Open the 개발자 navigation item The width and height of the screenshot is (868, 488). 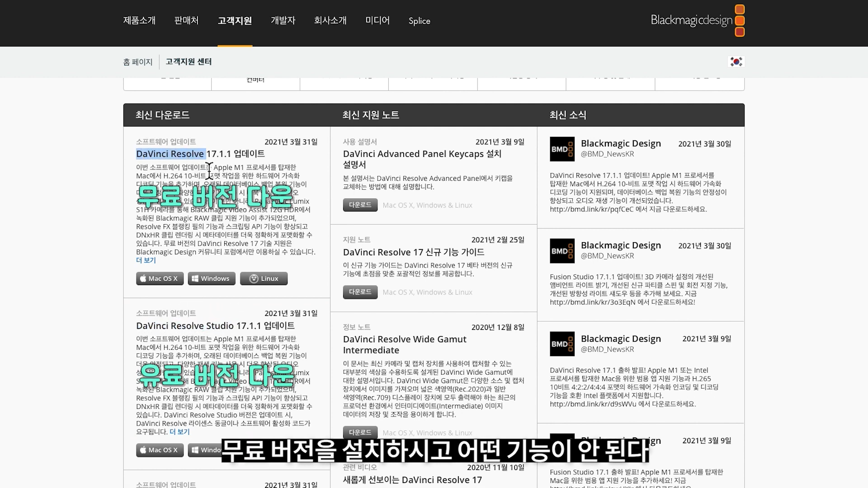point(283,21)
